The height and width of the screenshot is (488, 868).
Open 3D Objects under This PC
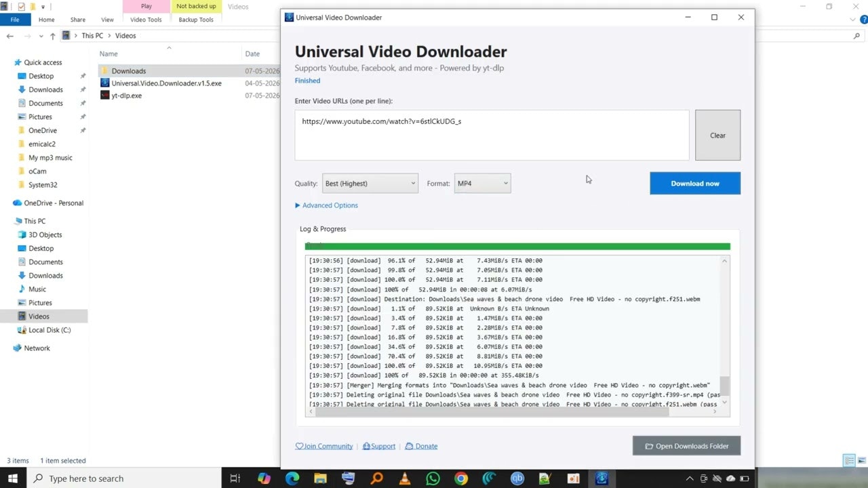[x=45, y=235]
